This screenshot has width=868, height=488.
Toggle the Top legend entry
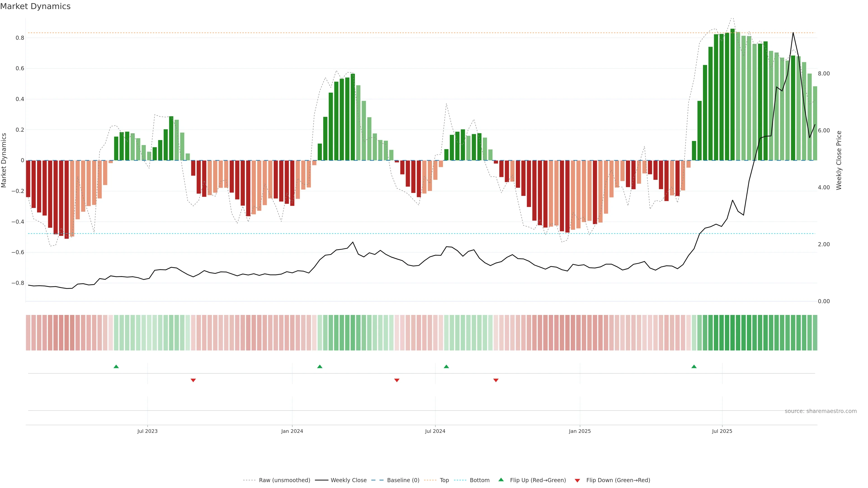pyautogui.click(x=444, y=480)
